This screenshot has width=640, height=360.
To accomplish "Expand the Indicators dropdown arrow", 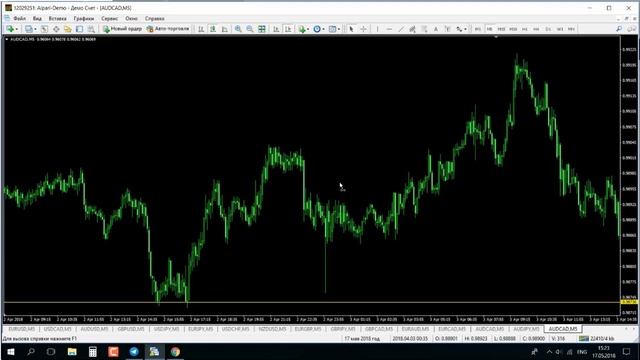I will (x=308, y=29).
